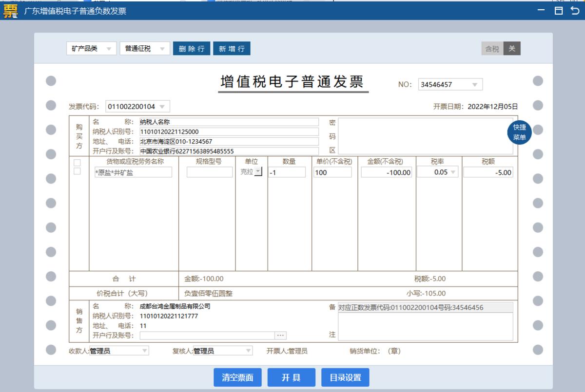Click the 新增行 add row button
Image resolution: width=585 pixels, height=392 pixels.
click(x=232, y=48)
